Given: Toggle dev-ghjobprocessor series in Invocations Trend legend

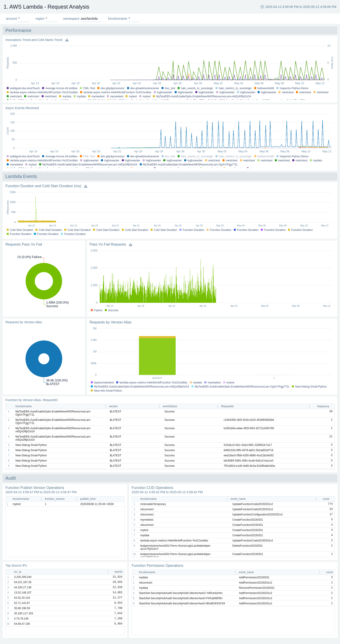Looking at the screenshot, I should coord(98,88).
